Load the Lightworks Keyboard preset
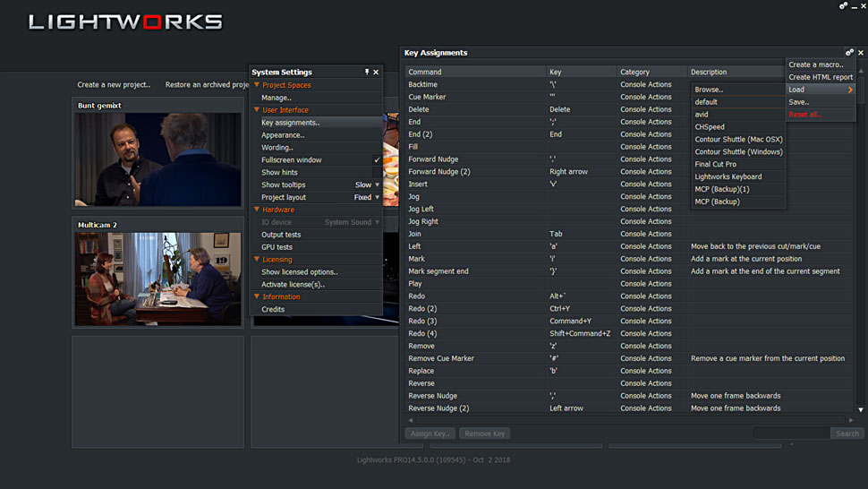The width and height of the screenshot is (868, 489). (x=728, y=176)
